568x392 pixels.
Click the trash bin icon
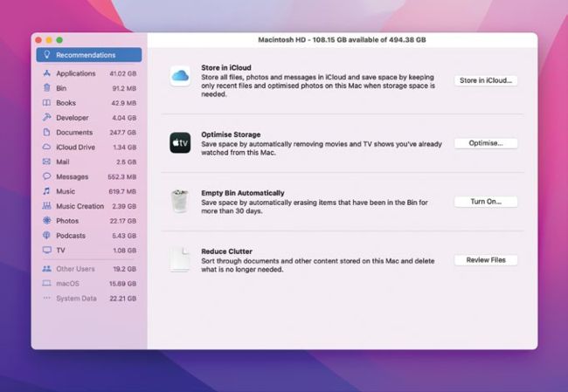point(180,202)
